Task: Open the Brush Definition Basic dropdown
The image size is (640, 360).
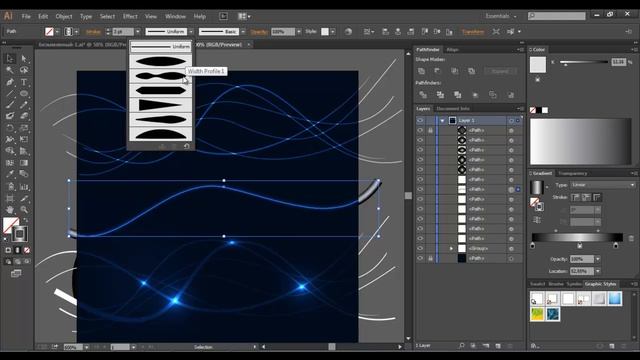Action: 243,31
